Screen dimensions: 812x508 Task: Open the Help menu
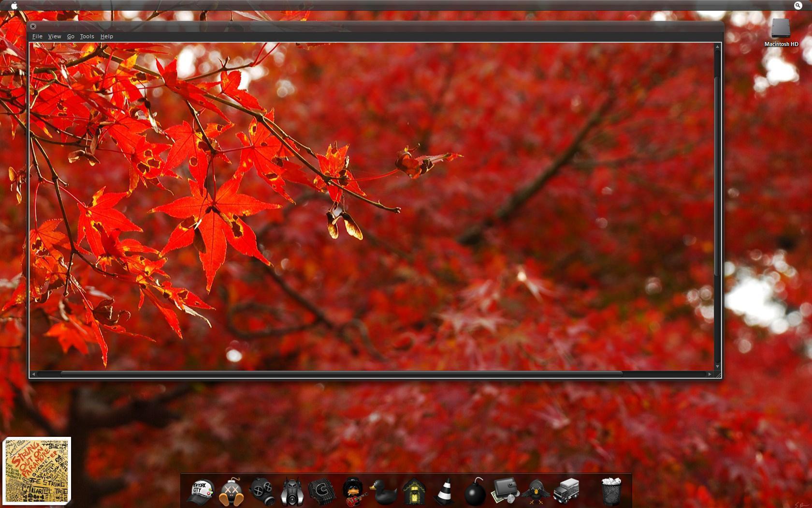(107, 36)
